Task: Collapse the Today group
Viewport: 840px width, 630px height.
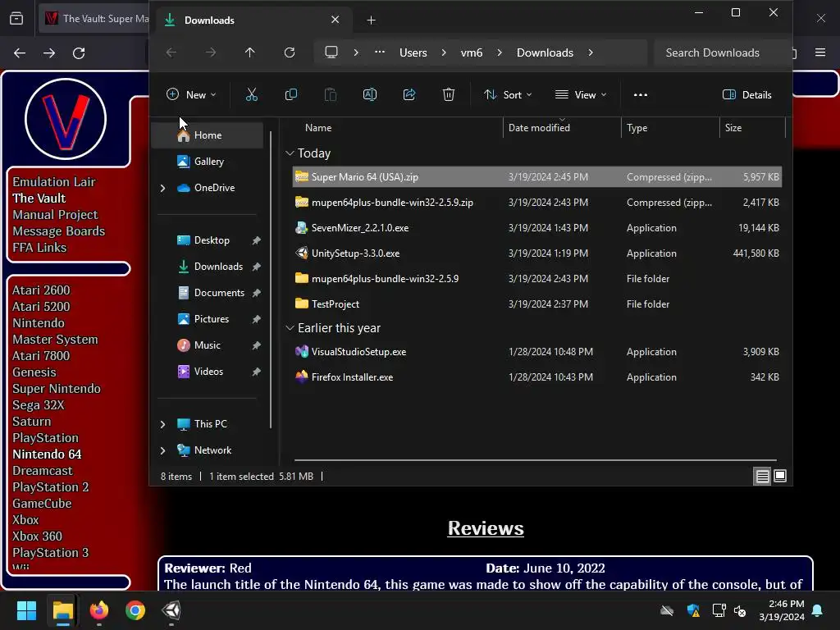Action: (290, 153)
